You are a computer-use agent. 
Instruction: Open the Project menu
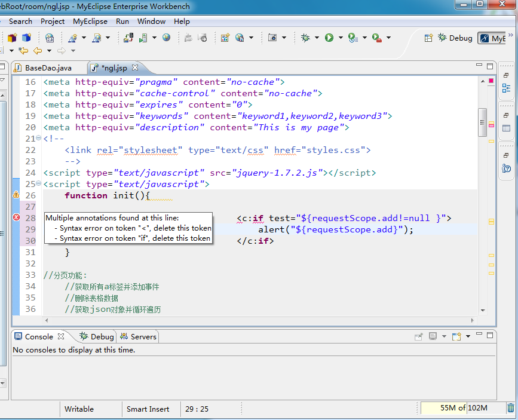pyautogui.click(x=53, y=22)
